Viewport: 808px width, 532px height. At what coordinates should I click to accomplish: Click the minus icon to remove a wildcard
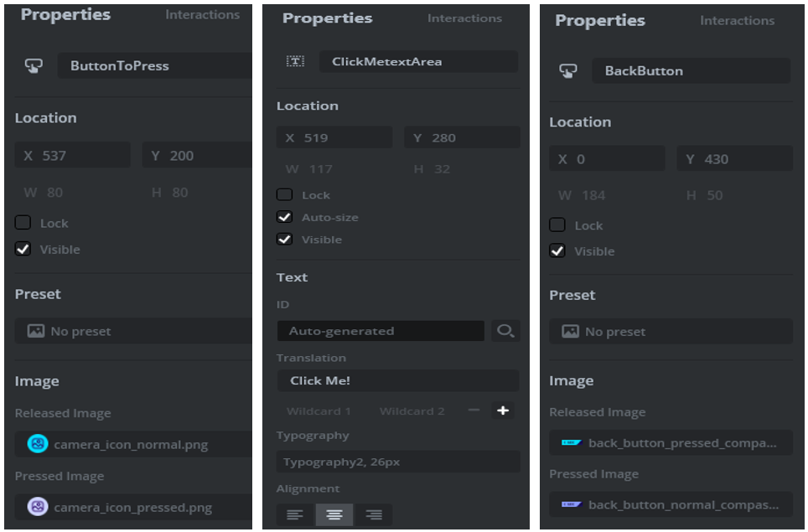point(474,411)
